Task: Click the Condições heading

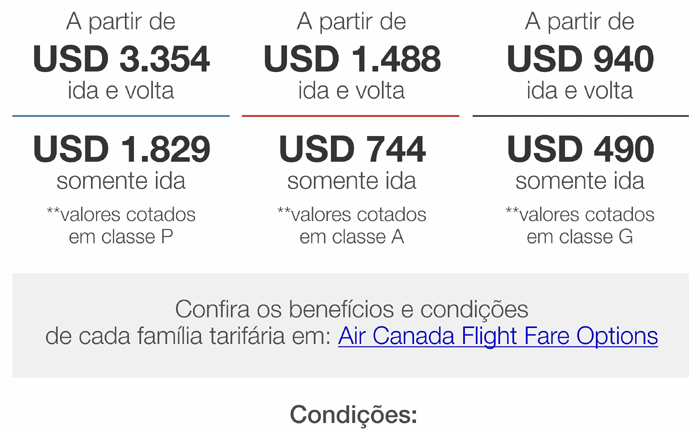Action: click(x=354, y=414)
